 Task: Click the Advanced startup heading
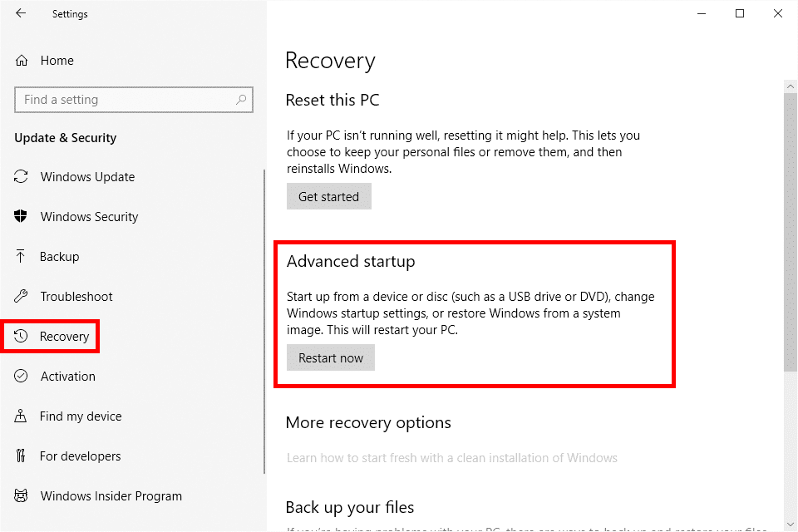[x=351, y=261]
